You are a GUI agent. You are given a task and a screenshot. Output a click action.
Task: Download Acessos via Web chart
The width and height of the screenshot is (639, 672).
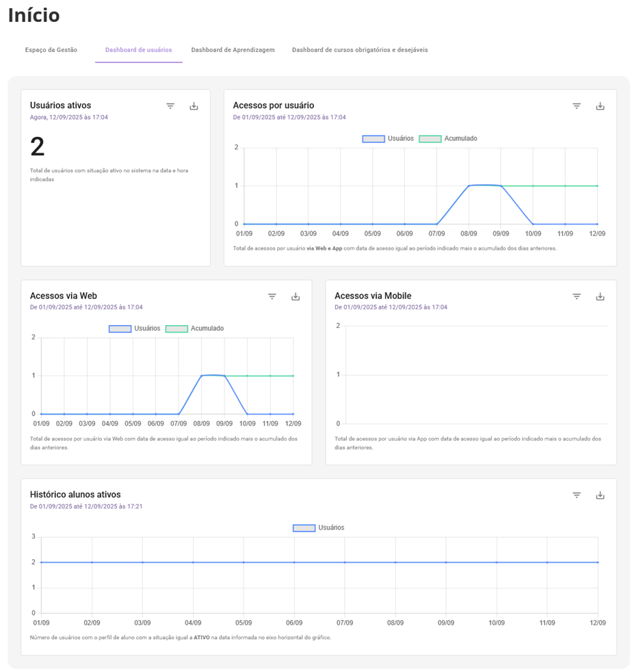pos(296,296)
